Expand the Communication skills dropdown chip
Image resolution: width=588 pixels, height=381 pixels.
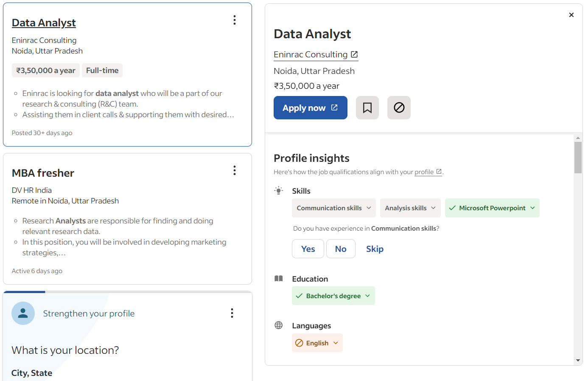point(334,208)
